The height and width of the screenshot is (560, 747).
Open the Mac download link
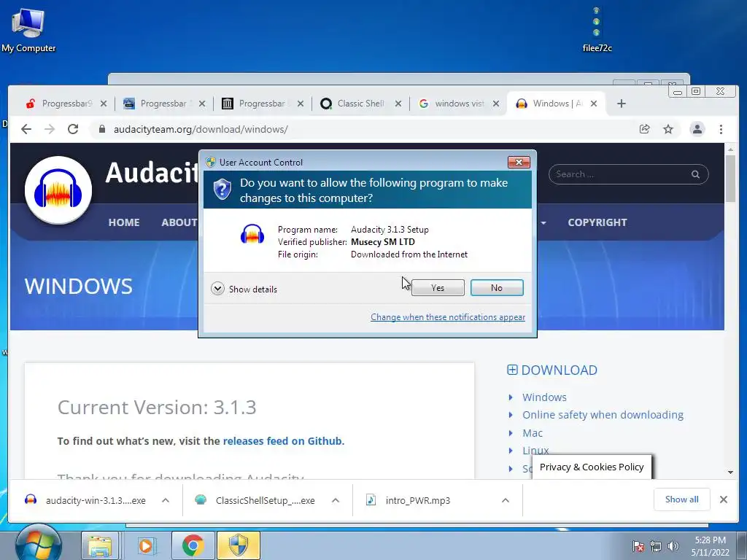532,433
